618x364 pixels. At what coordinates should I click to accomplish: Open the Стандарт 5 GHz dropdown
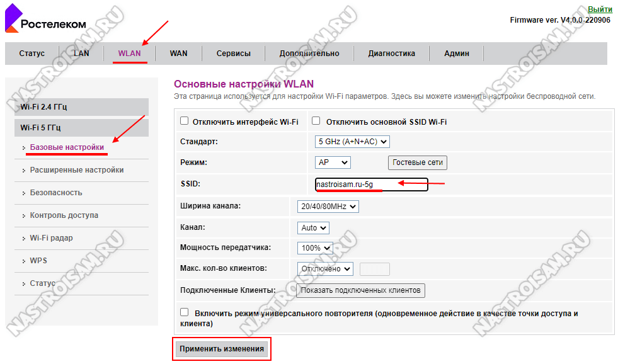pos(352,142)
